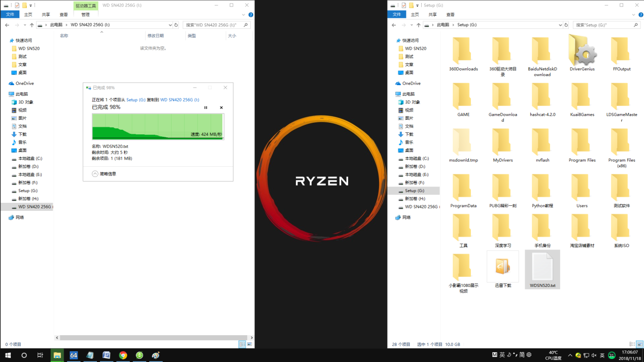This screenshot has height=362, width=644.
Task: Cancel the copy with the X icon
Action: pos(221,107)
